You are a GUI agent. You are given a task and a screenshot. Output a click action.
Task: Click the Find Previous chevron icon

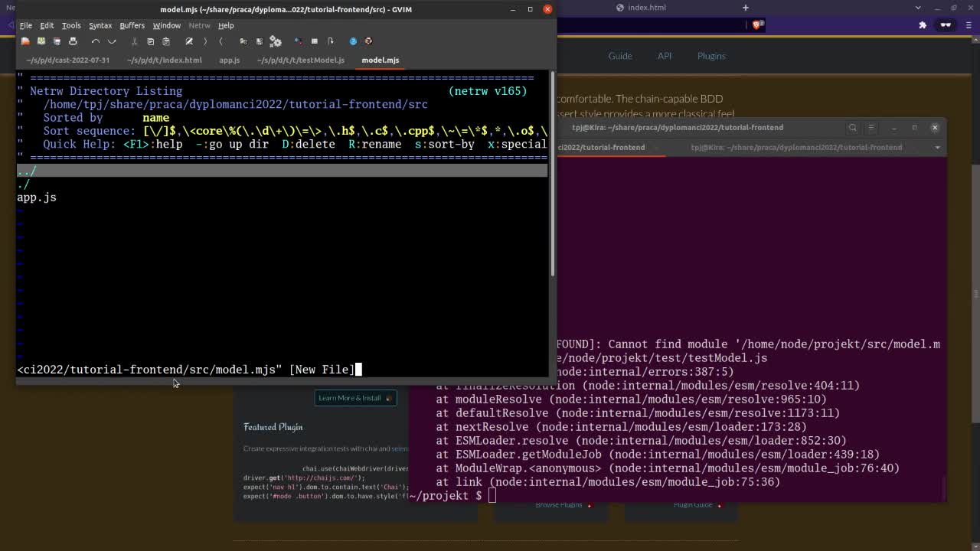coord(220,41)
